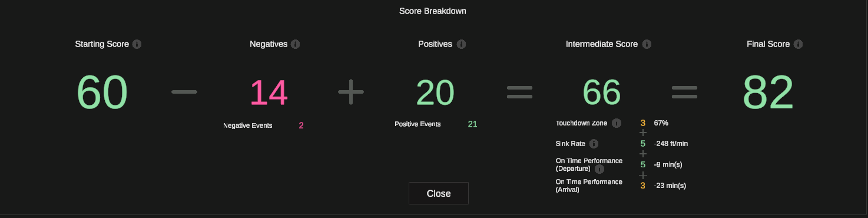
Task: Select the -248 ft/min sink rate value
Action: pyautogui.click(x=671, y=144)
